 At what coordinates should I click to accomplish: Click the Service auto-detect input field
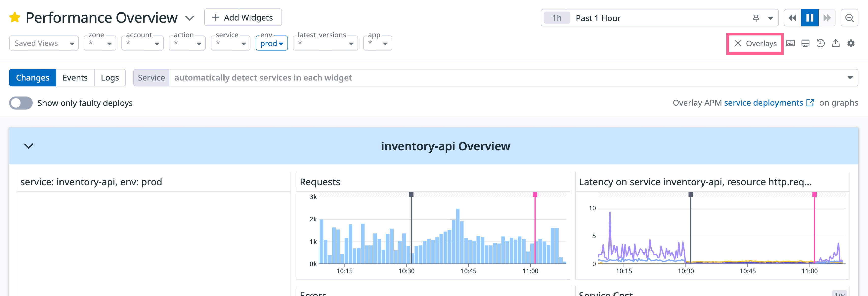point(505,78)
